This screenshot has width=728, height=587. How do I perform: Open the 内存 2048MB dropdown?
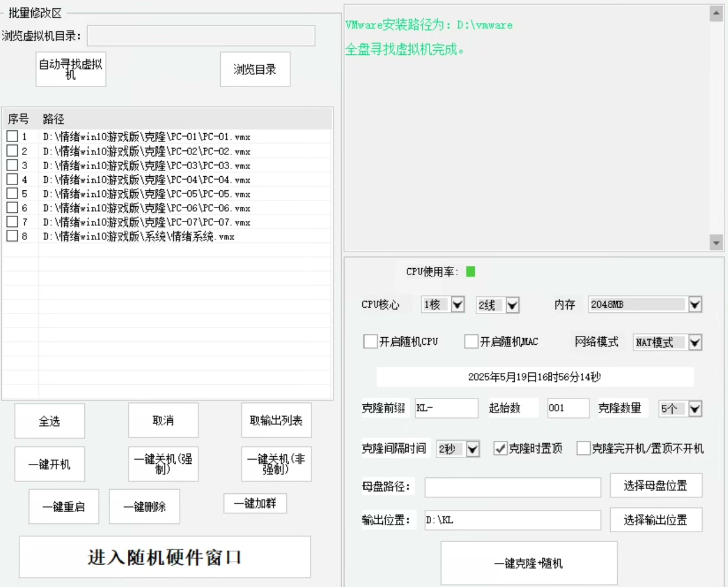pyautogui.click(x=695, y=305)
